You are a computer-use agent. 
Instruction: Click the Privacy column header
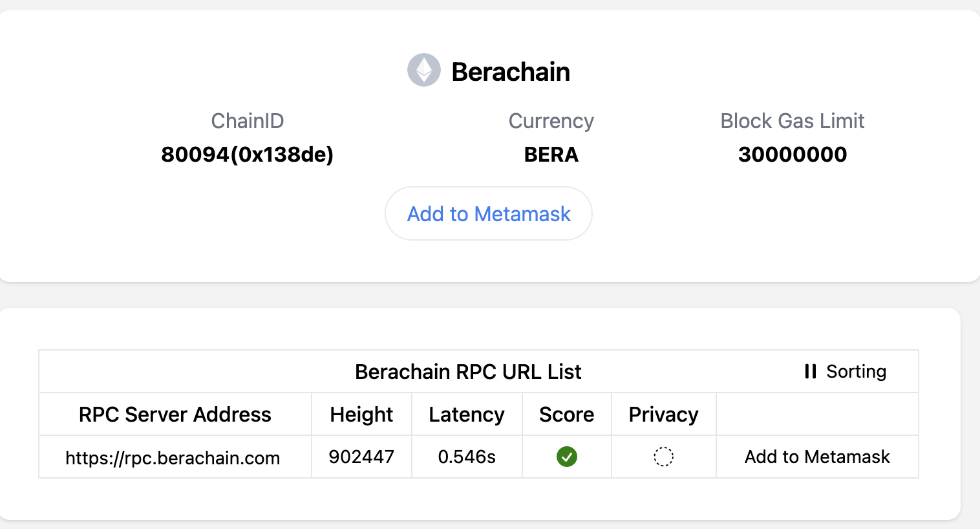point(663,414)
